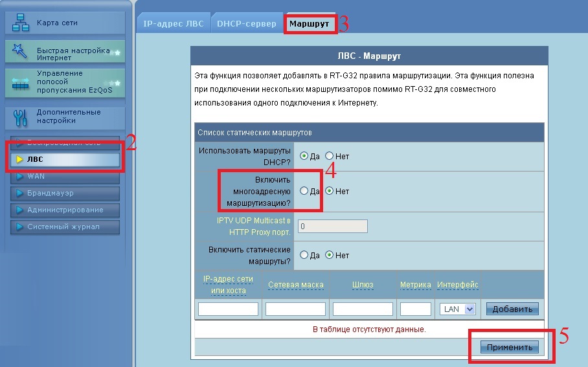Click the blue arrow next to WAN

tap(19, 176)
